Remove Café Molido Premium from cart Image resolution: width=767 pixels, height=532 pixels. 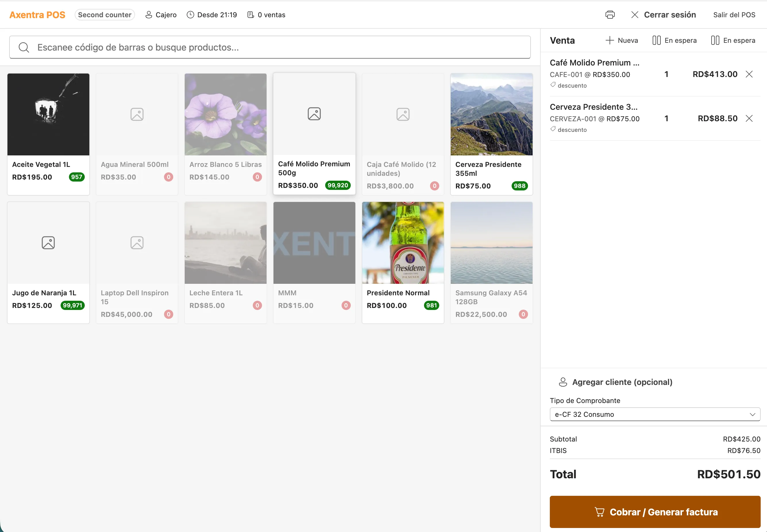(749, 74)
